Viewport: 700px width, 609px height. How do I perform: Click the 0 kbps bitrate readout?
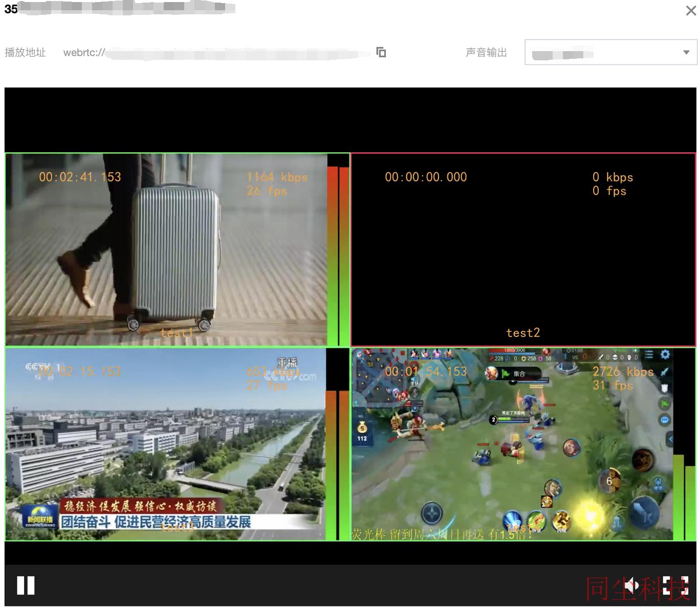tap(612, 177)
